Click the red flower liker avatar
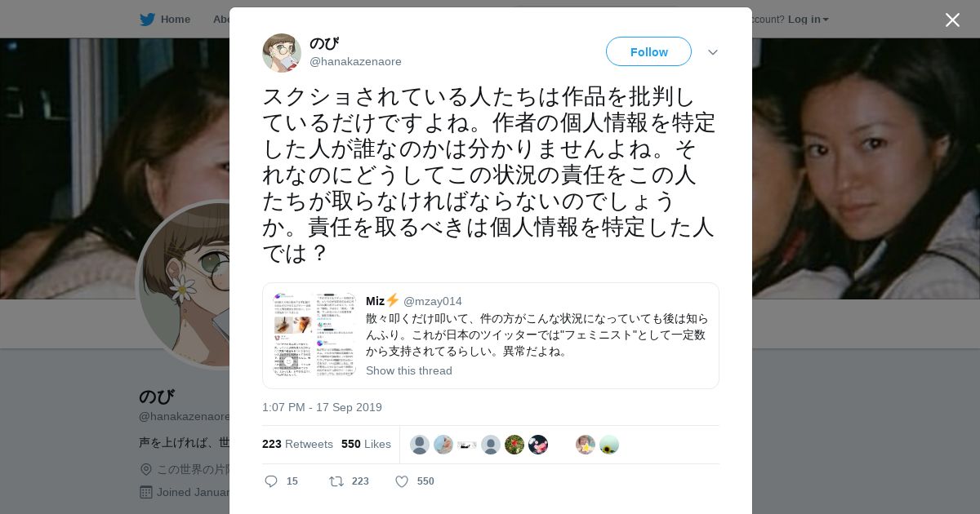Viewport: 980px width, 514px height. [514, 445]
